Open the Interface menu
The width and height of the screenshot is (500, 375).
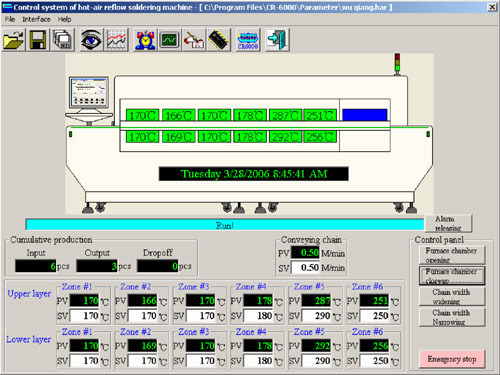coord(36,19)
